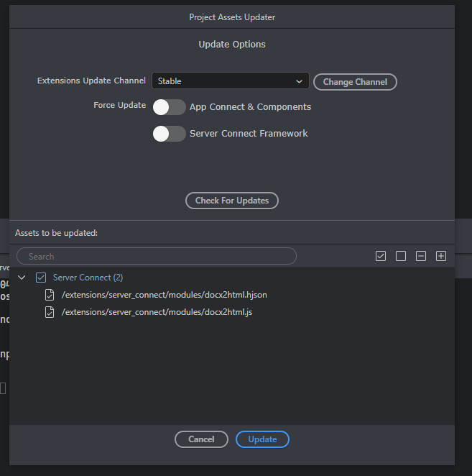This screenshot has width=472, height=476.
Task: Expand all tree nodes with plus icon
Action: point(441,256)
